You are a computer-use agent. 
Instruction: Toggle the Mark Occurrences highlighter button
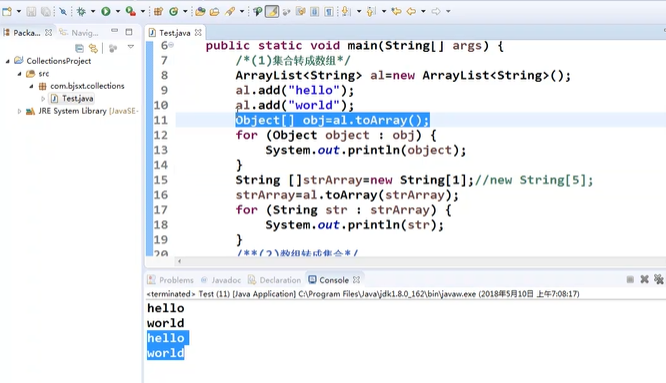point(272,11)
